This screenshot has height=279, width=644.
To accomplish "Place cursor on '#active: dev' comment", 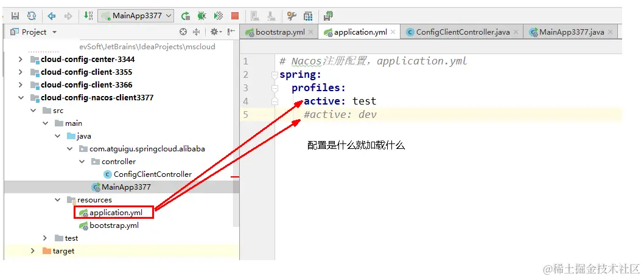I will tap(340, 114).
